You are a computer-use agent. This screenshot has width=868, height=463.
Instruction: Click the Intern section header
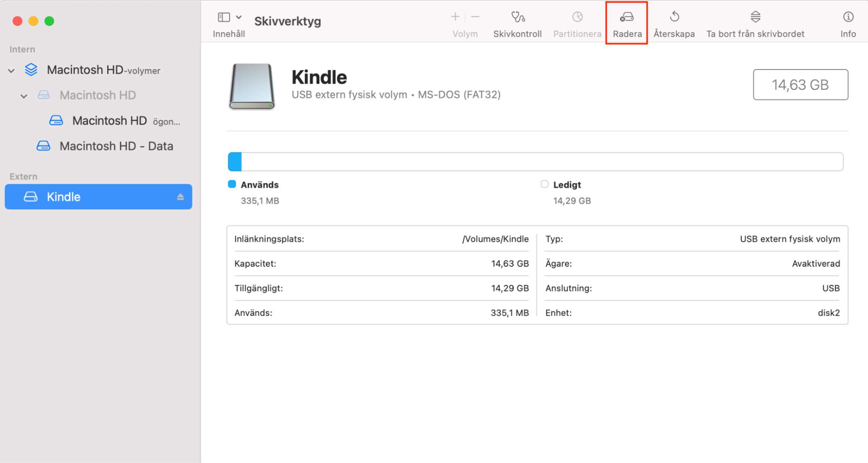click(22, 50)
